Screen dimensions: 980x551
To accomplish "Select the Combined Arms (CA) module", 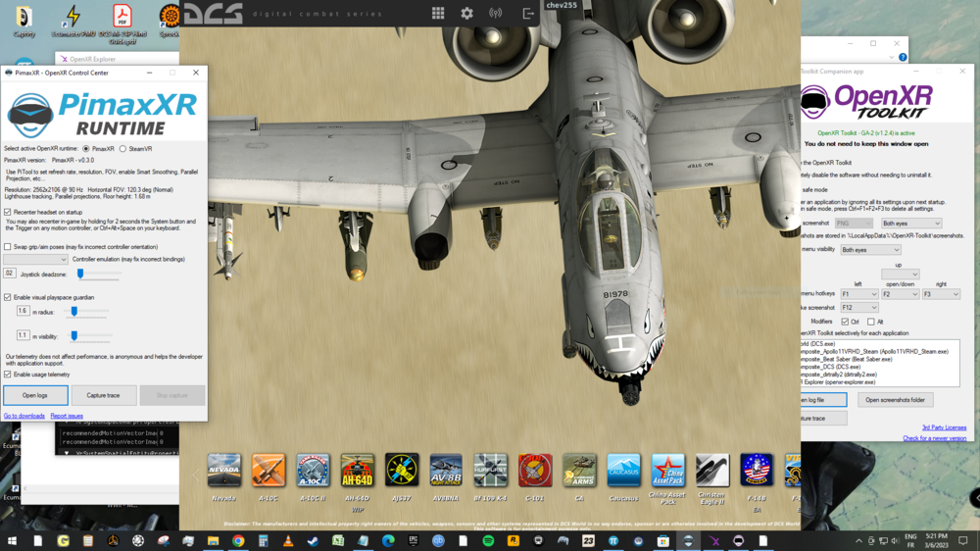I will point(579,471).
